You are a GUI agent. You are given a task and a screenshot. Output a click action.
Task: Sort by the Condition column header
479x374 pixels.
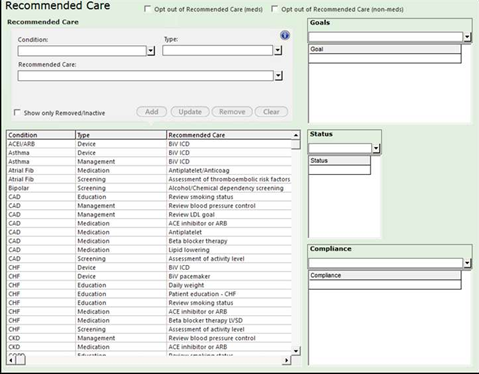coord(41,135)
